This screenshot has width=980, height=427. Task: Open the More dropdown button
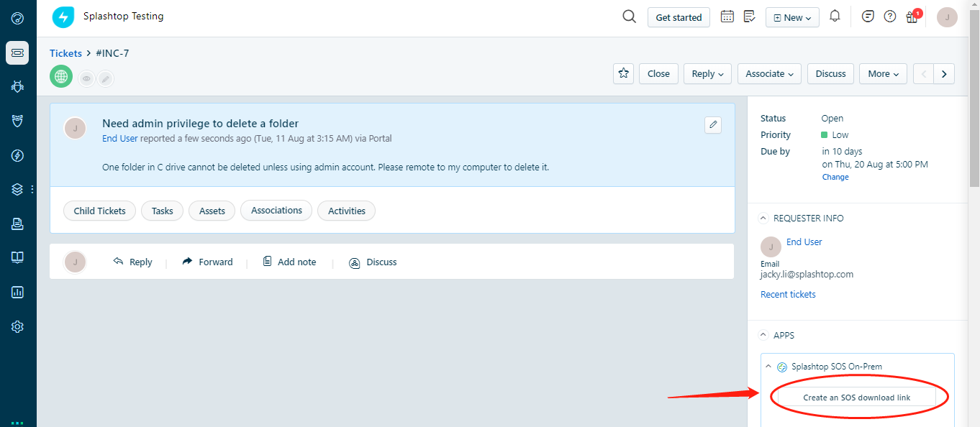point(883,73)
